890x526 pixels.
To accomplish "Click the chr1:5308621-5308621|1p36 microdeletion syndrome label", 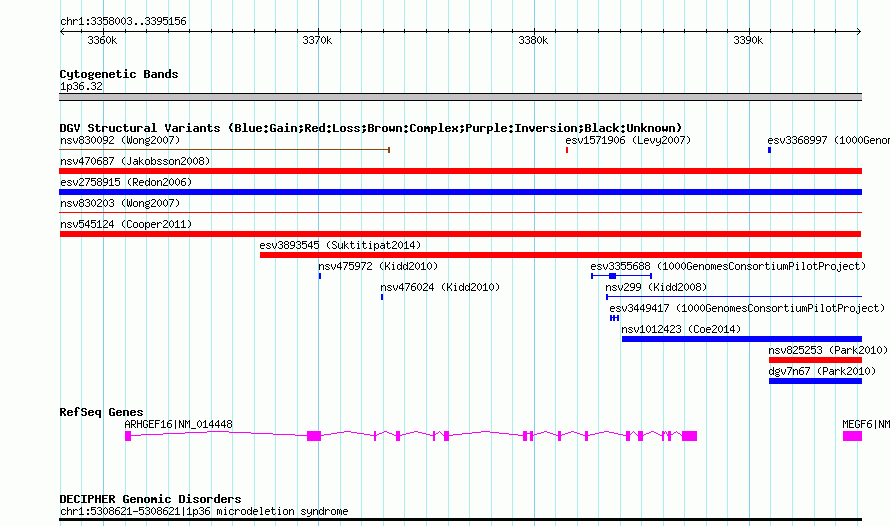I will tap(204, 511).
